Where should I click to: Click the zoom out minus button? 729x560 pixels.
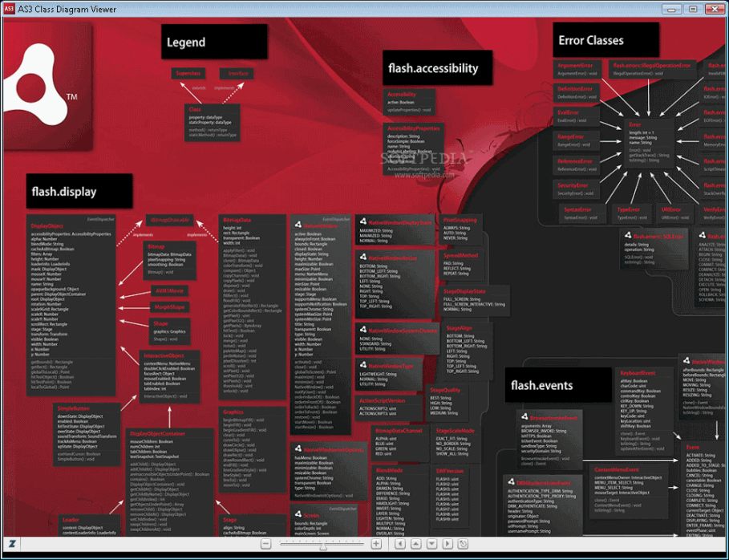[265, 544]
